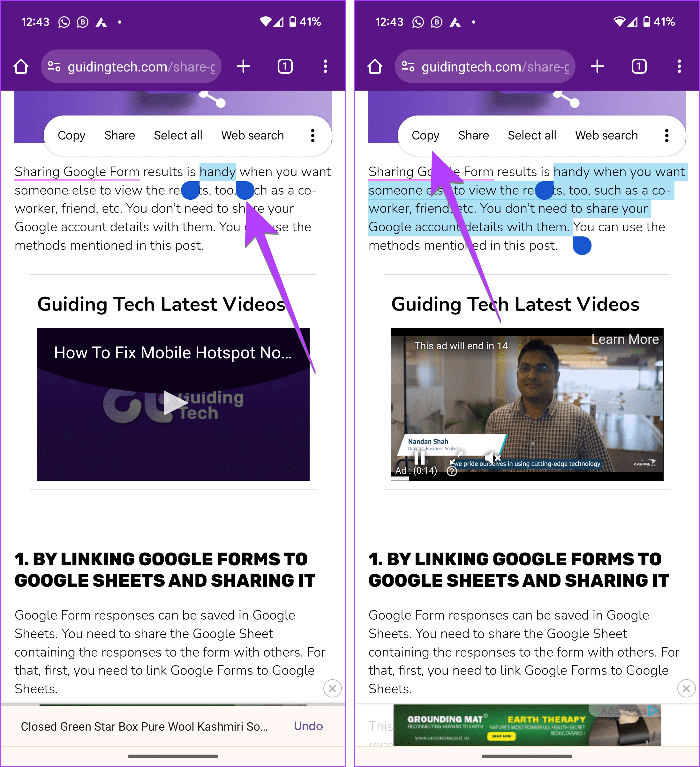The image size is (700, 767).
Task: Choose Select all in right toolbar
Action: 532,136
